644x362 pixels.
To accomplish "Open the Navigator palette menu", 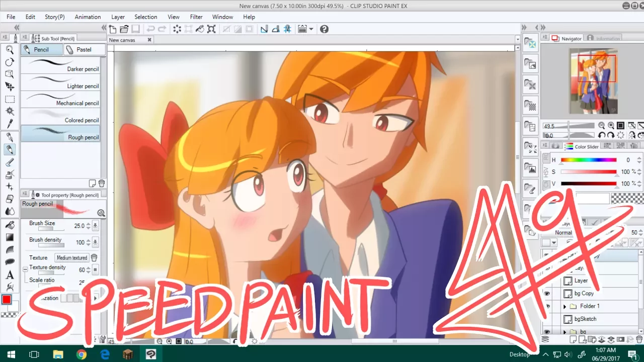I will click(544, 38).
